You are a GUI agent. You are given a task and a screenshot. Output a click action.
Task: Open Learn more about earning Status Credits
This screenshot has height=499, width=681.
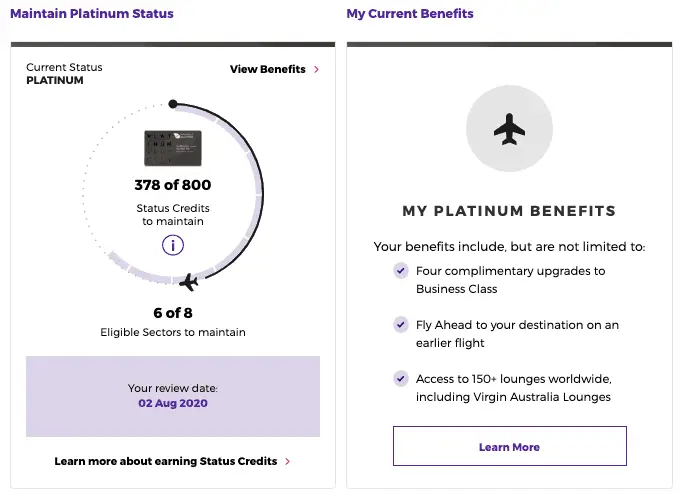coord(166,462)
